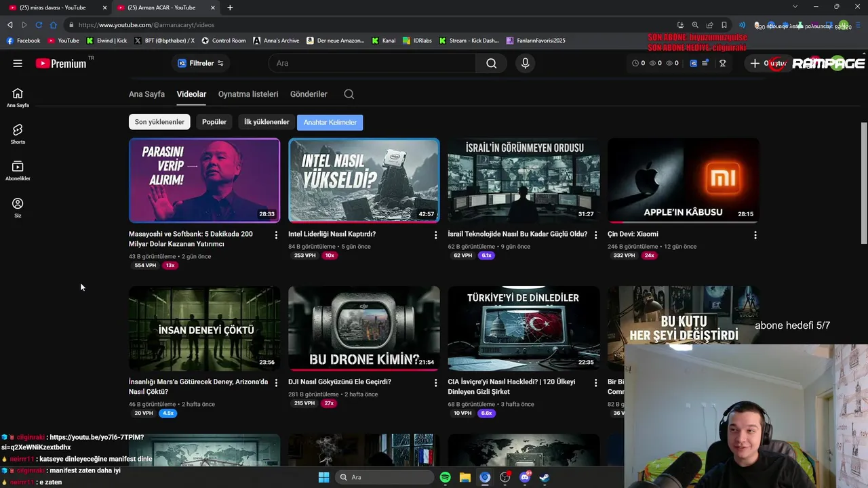Open options menu for Masayoshi ve Softbank video
This screenshot has width=868, height=488.
pos(276,235)
